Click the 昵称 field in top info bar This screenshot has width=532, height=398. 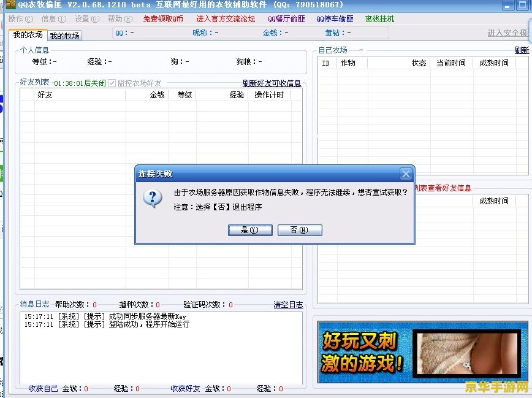tap(205, 33)
